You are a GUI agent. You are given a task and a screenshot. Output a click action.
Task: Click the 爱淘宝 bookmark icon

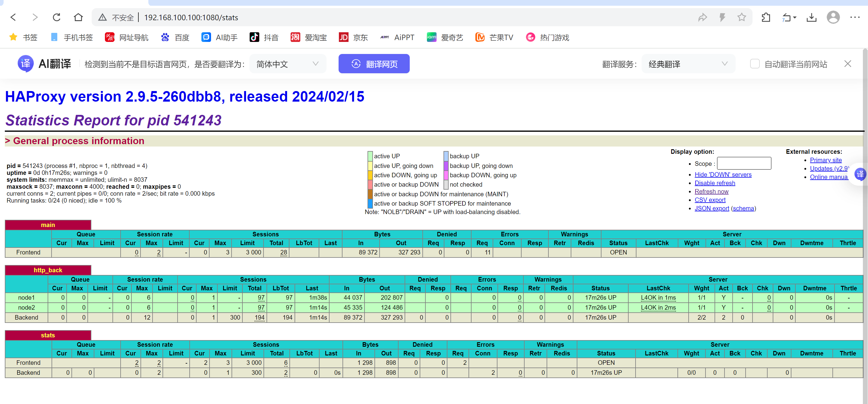[295, 37]
